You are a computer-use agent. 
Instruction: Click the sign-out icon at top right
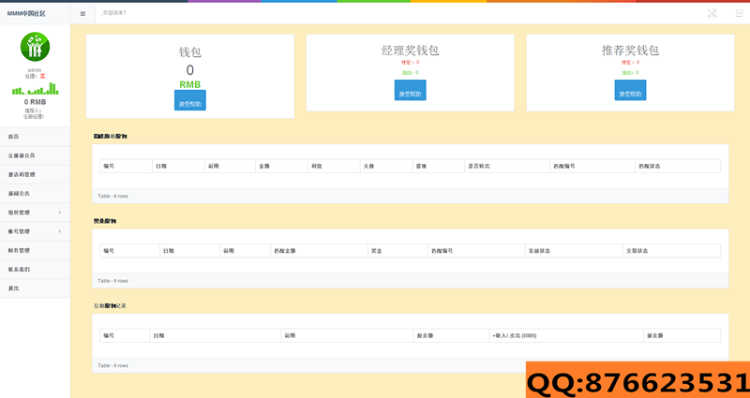tap(739, 14)
